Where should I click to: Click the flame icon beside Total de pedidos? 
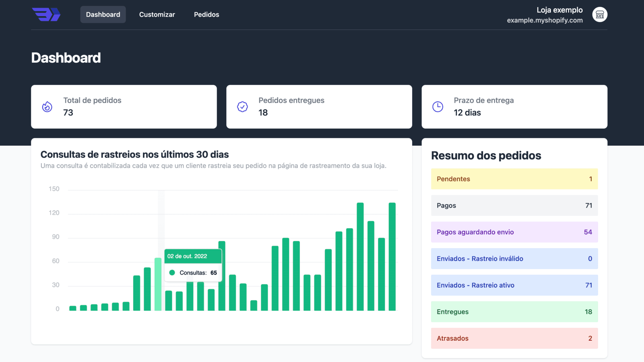tap(47, 107)
